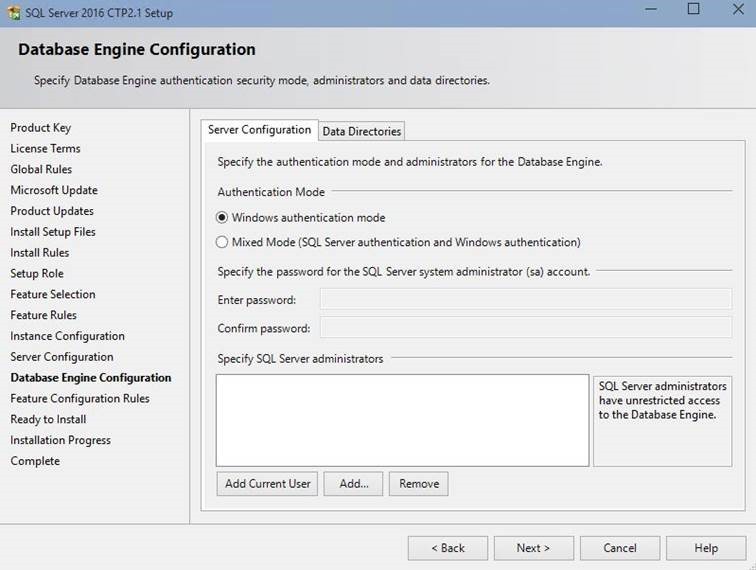
Task: Select Feature Rules step in sidebar
Action: pyautogui.click(x=43, y=315)
